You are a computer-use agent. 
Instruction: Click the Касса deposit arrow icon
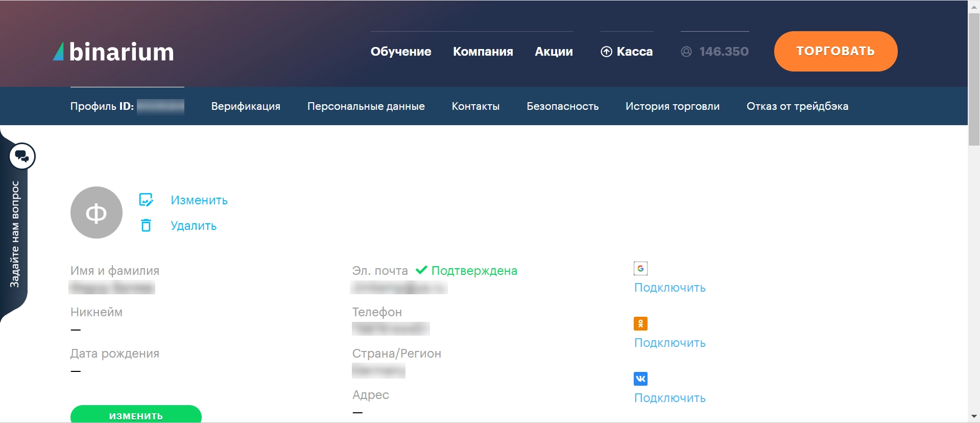click(x=606, y=52)
